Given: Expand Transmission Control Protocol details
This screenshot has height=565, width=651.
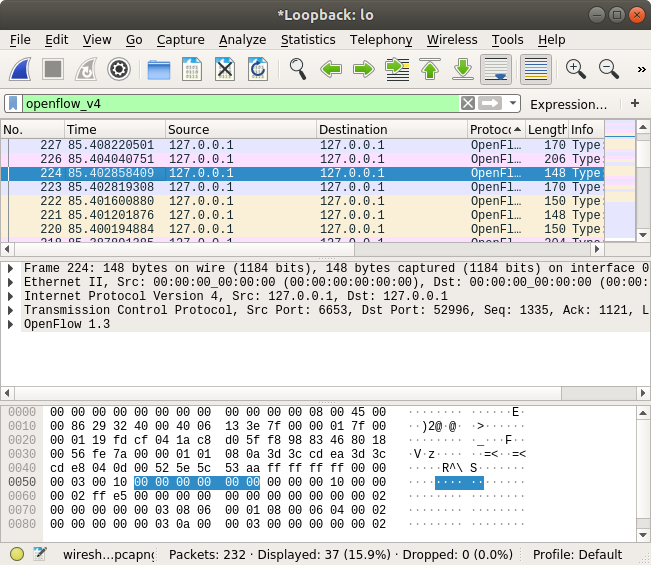Looking at the screenshot, I should point(11,310).
